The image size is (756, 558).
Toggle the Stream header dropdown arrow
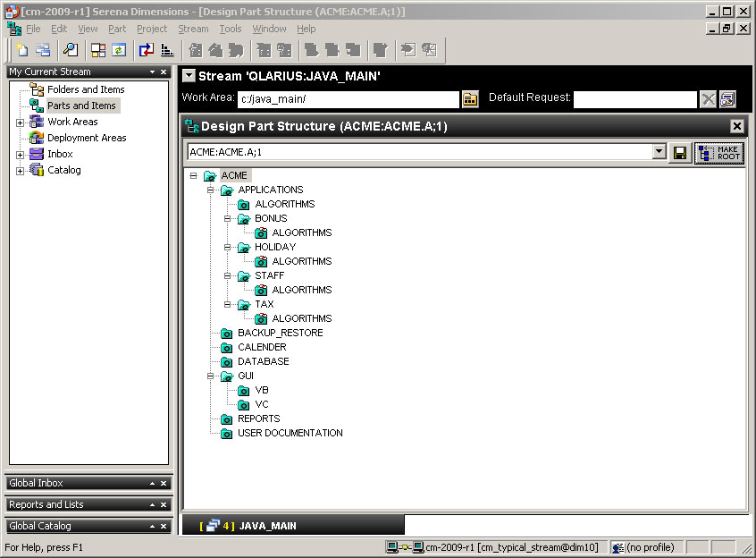(x=189, y=76)
